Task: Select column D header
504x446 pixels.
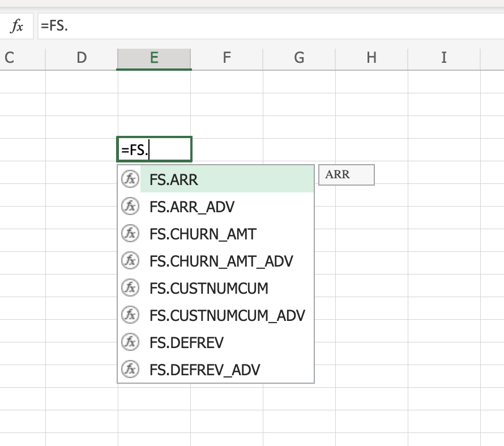Action: 82,58
